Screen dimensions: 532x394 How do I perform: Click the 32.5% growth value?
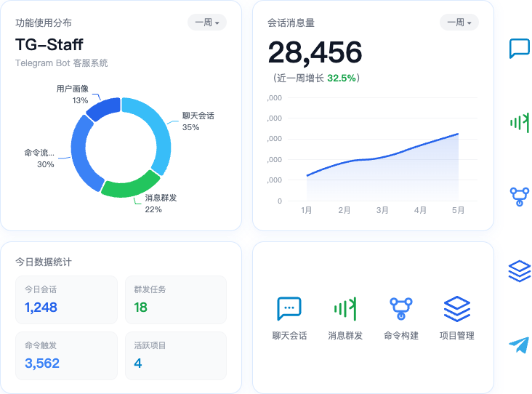(342, 78)
